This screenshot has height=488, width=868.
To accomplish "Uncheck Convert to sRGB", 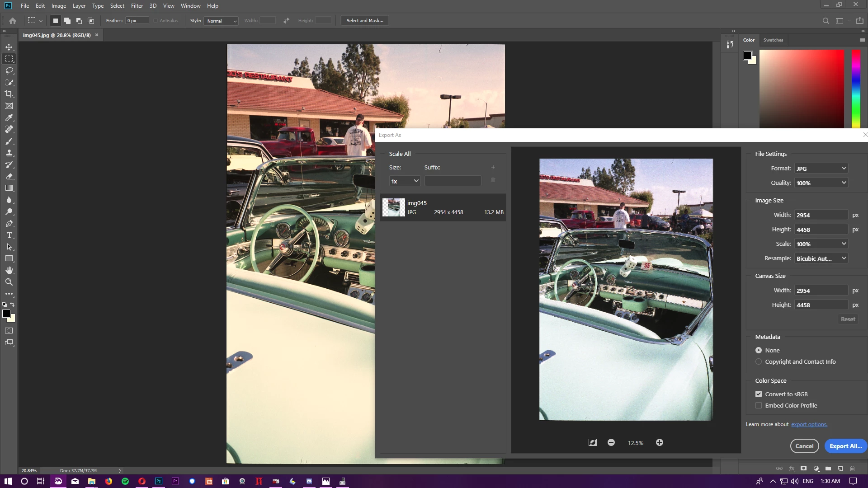I will coord(759,394).
